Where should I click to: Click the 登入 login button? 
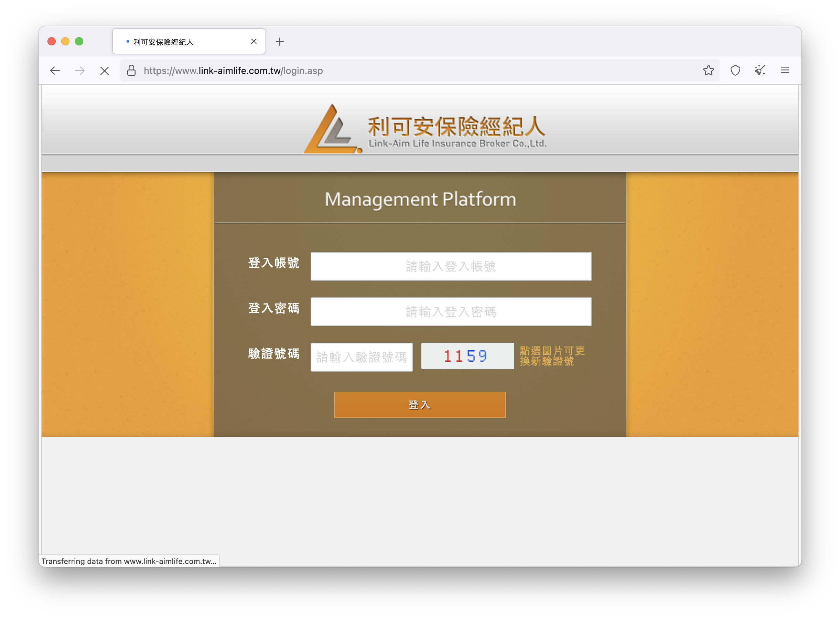[x=420, y=405]
